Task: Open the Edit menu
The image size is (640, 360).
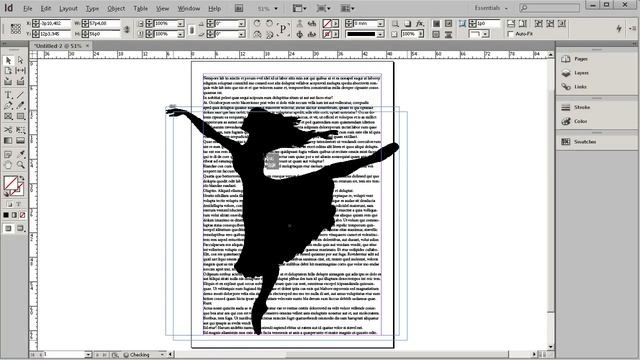Action: pos(46,8)
